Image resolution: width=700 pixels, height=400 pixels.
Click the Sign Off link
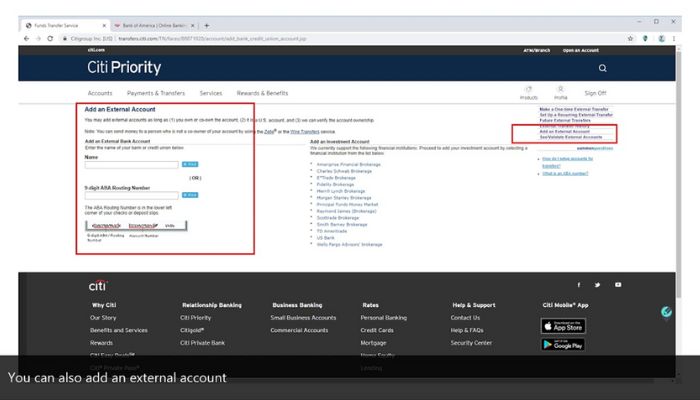(595, 93)
